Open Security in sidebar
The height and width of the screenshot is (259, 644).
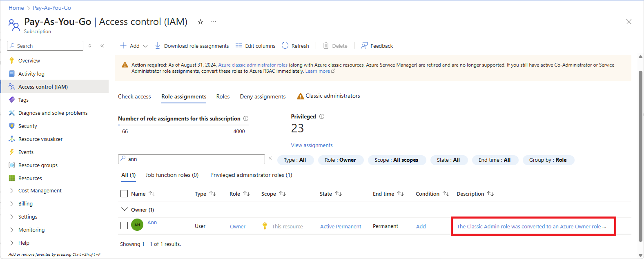pyautogui.click(x=28, y=126)
